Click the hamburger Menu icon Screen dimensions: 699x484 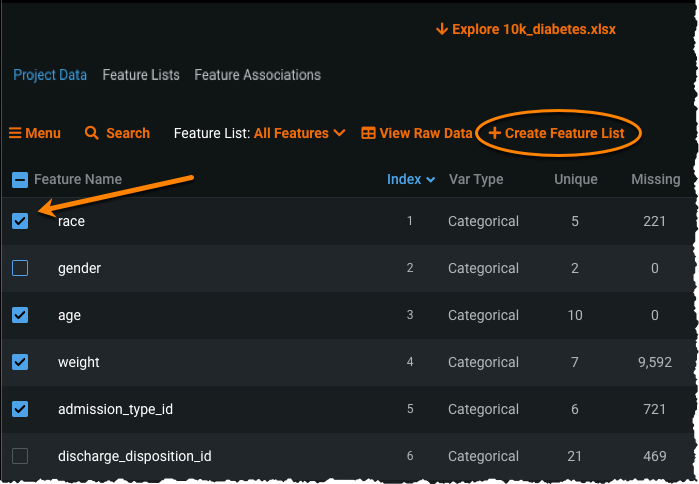[x=15, y=133]
